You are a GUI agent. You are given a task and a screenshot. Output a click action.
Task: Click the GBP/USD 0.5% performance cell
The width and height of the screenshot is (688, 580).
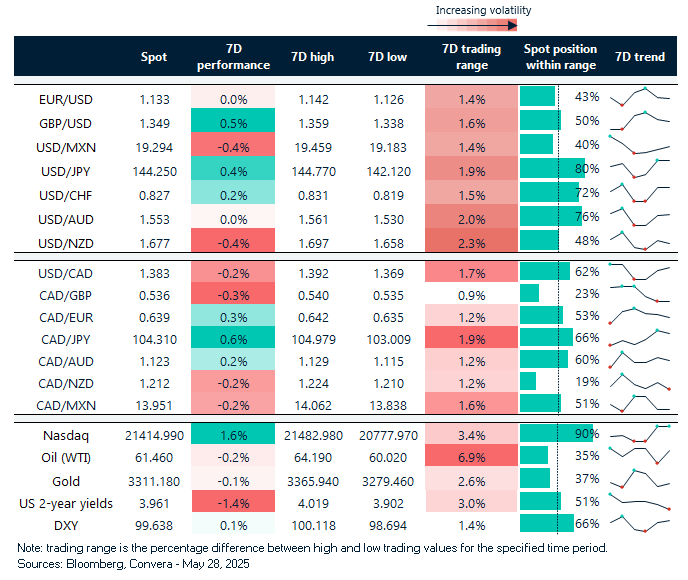pos(235,121)
